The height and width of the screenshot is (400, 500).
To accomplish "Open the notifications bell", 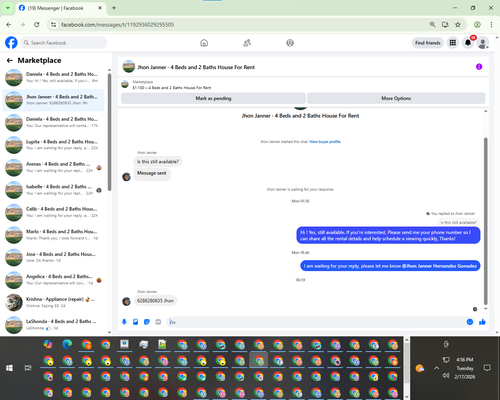I will click(x=468, y=43).
